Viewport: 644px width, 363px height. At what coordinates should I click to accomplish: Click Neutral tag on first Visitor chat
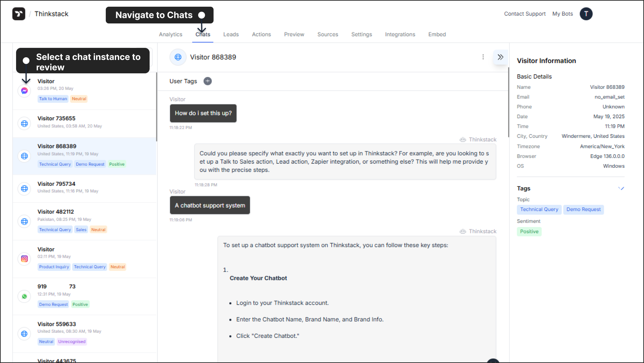[x=79, y=99]
